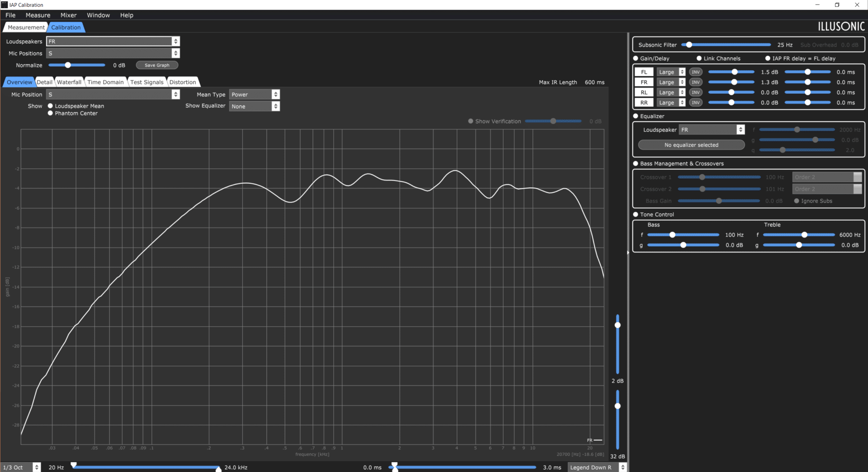Enable the Gain/Delay radio toggle

click(x=636, y=58)
